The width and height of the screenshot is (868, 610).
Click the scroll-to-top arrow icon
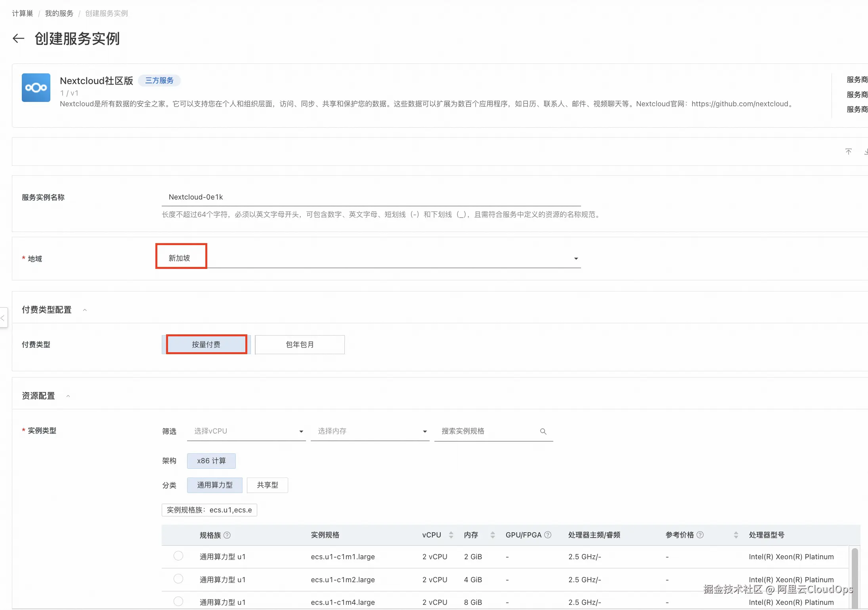(848, 152)
